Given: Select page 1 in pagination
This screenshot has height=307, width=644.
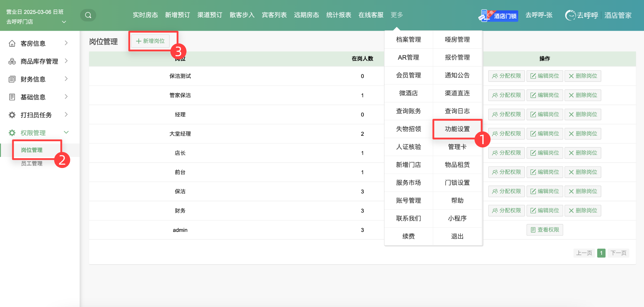Looking at the screenshot, I should pyautogui.click(x=601, y=253).
